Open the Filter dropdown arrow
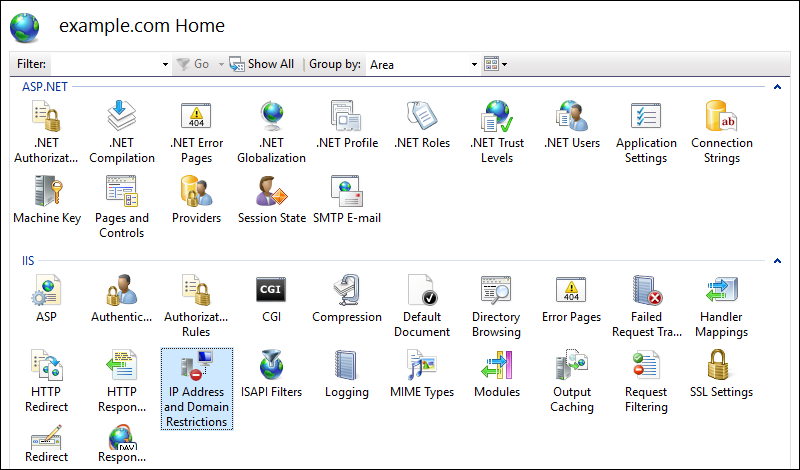800x470 pixels. tap(165, 64)
